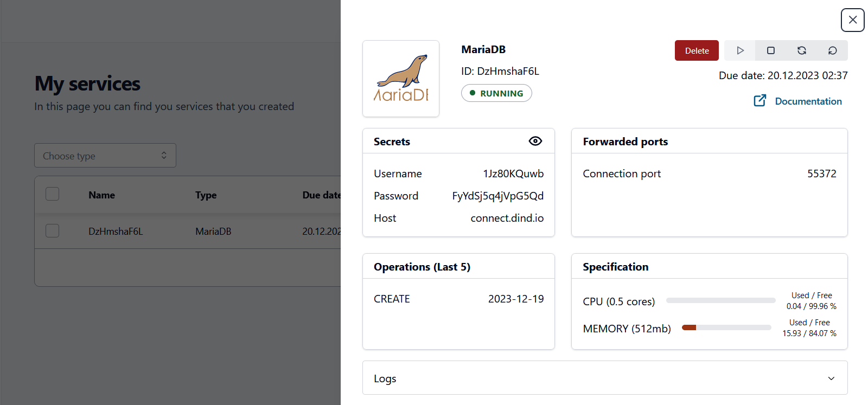Click the external link icon beside Documentation

(x=759, y=101)
